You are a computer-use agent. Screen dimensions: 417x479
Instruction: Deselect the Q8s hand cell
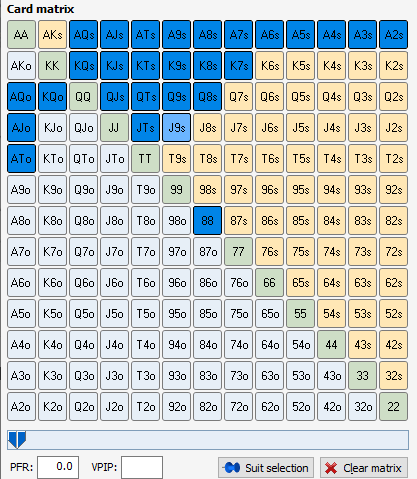[207, 97]
